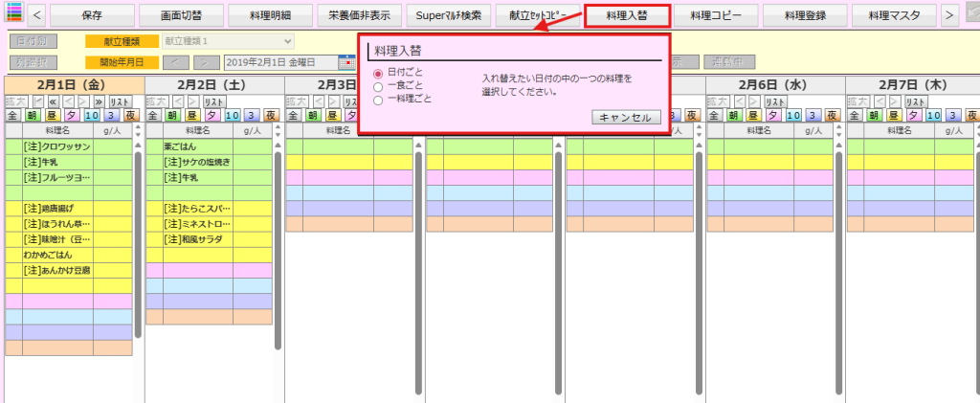Select the orange 夜 filter under 2月2日
This screenshot has height=403, width=980.
pyautogui.click(x=271, y=115)
